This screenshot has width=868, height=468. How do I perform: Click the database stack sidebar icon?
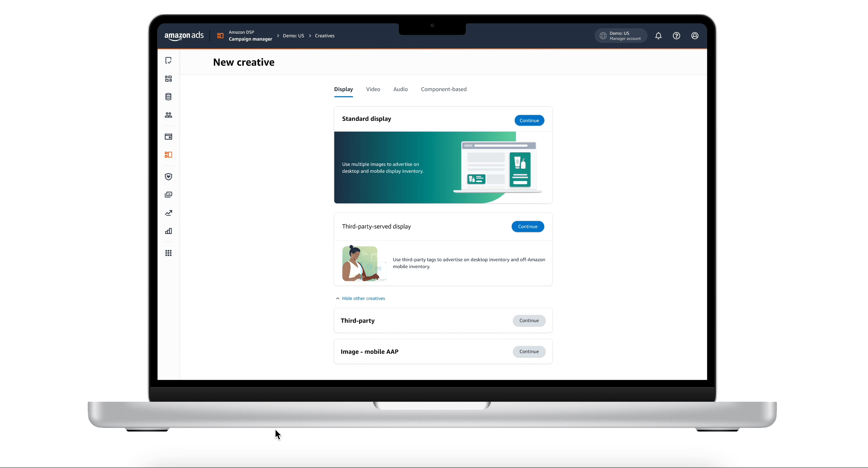tap(168, 97)
